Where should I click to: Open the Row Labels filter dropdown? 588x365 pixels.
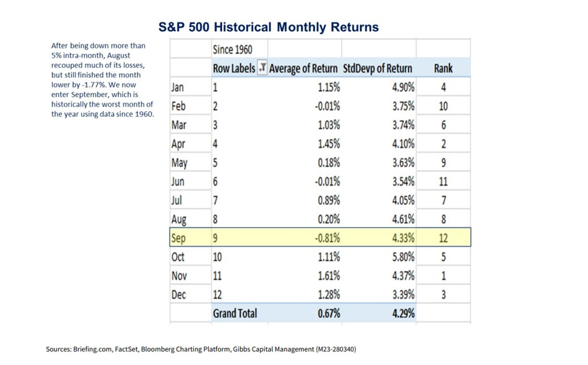262,68
